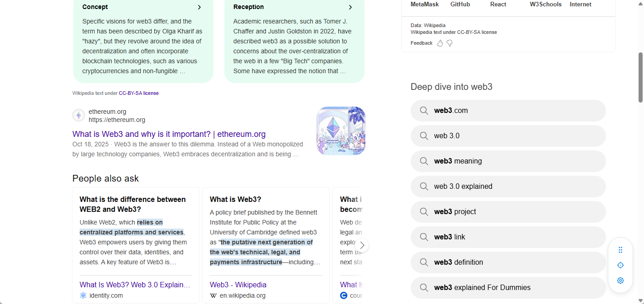Click the 'Data: Wikipedia' attribution text
Viewport: 644px width, 304px height.
428,25
